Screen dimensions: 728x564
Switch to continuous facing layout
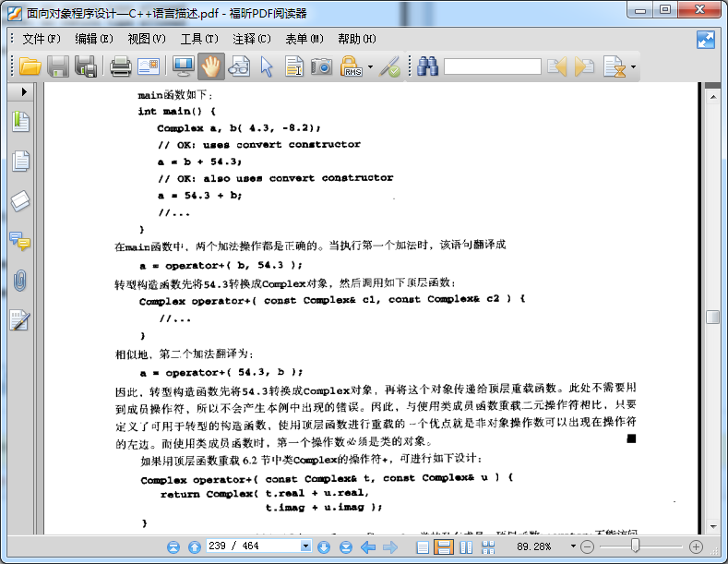click(x=488, y=547)
